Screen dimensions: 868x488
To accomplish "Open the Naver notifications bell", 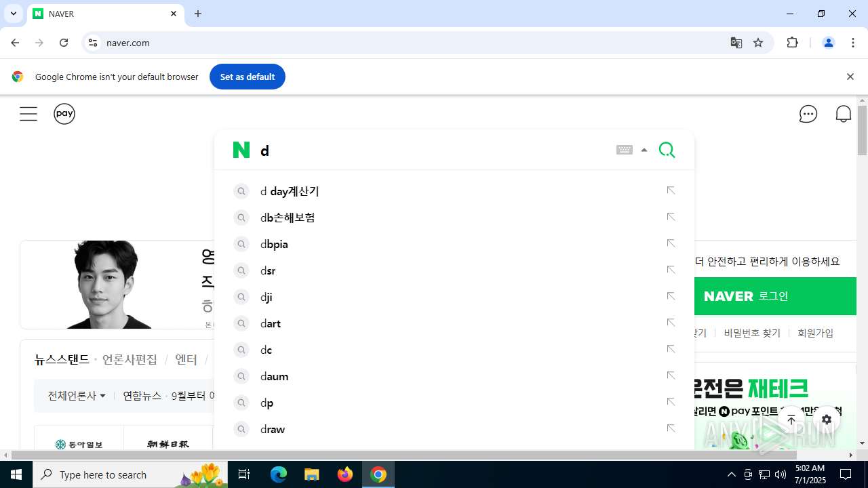I will [844, 114].
